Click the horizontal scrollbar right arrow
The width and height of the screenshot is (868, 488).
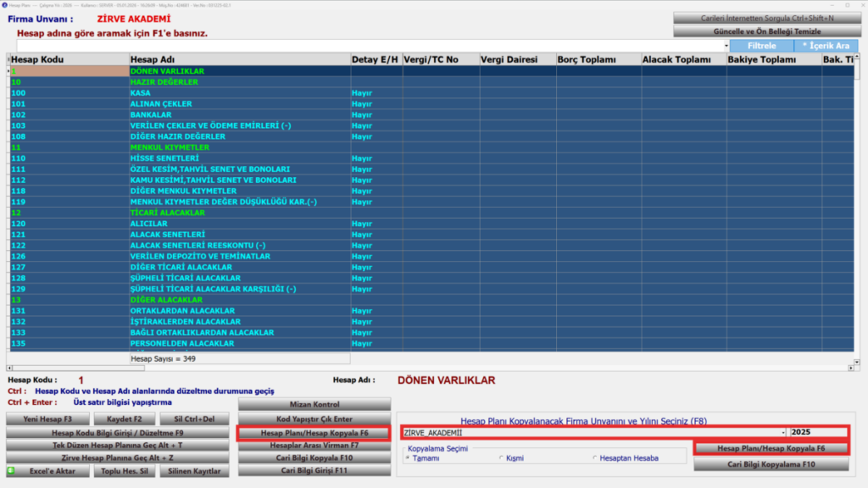pyautogui.click(x=851, y=368)
